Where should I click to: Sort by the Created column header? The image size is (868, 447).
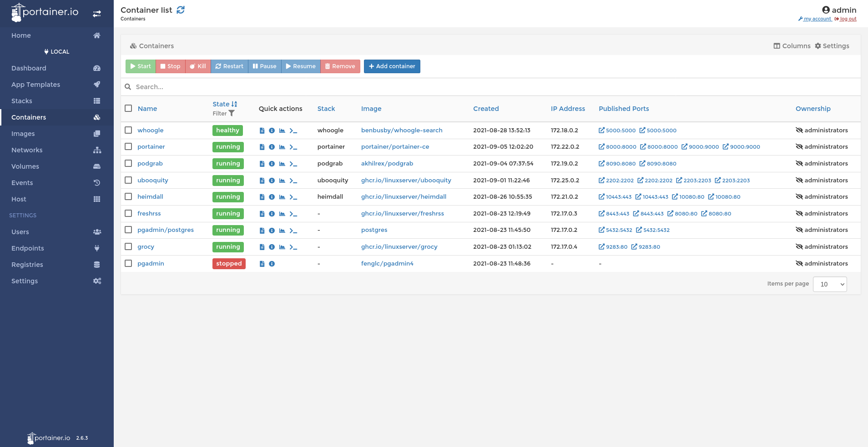click(486, 109)
